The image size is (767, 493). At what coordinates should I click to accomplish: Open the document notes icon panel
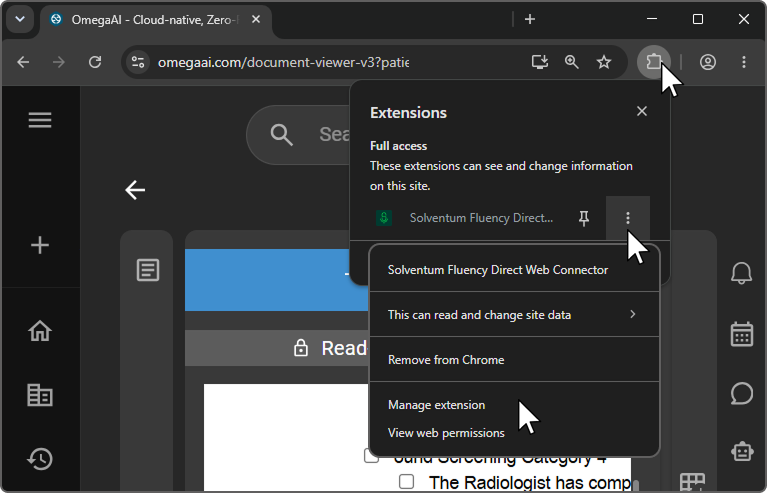click(148, 270)
